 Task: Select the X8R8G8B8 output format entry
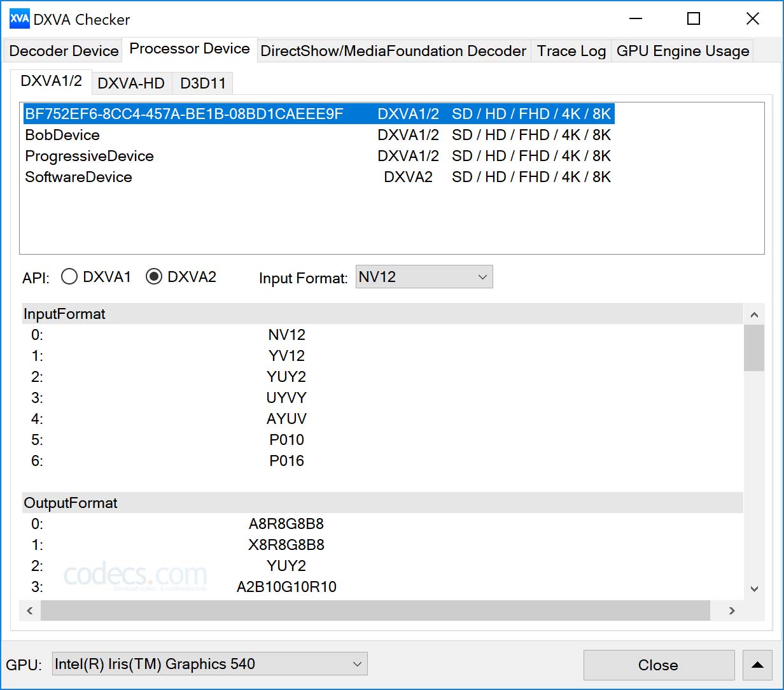click(x=382, y=545)
